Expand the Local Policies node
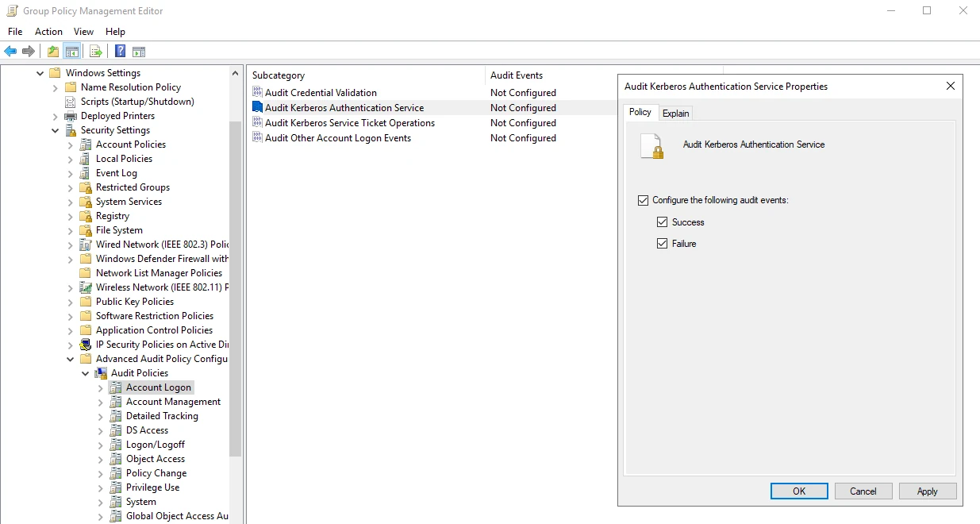The height and width of the screenshot is (524, 980). [x=71, y=159]
